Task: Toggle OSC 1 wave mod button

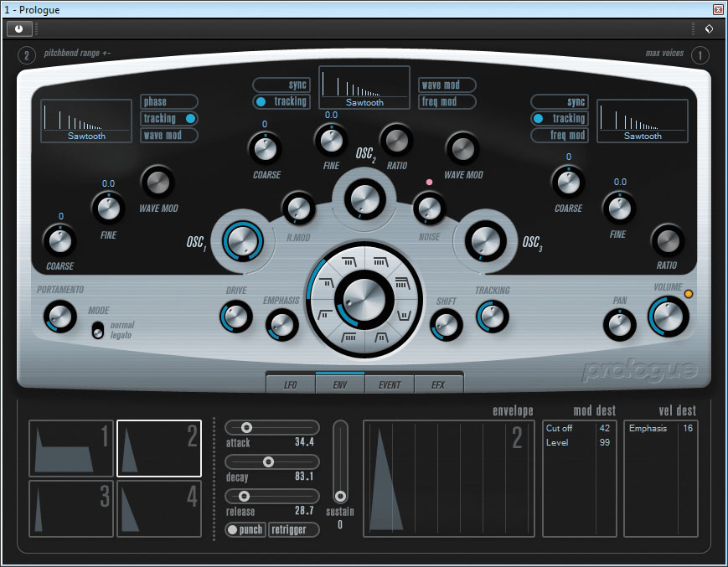Action: click(169, 135)
